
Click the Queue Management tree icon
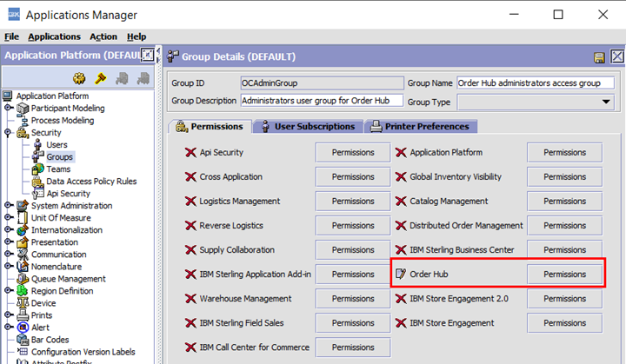point(23,279)
